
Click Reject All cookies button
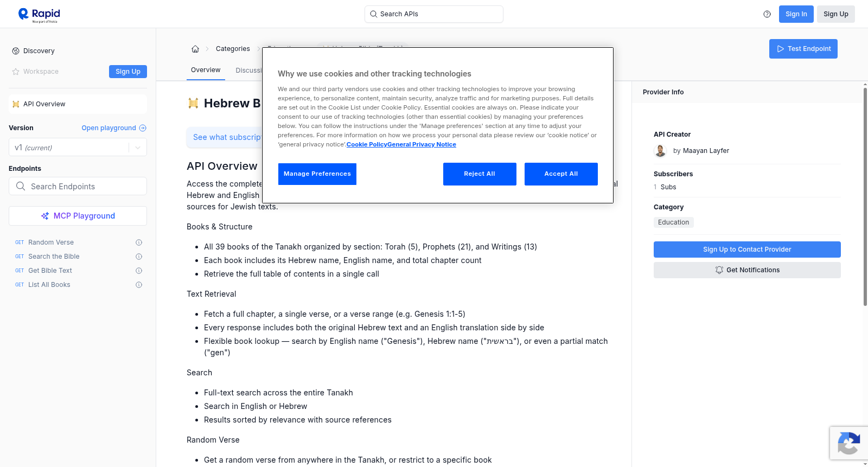(480, 174)
